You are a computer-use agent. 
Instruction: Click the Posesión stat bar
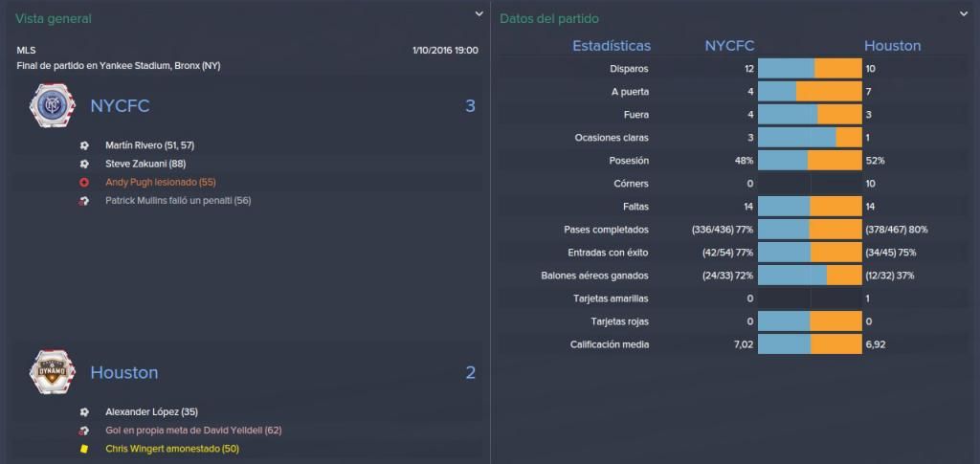810,161
